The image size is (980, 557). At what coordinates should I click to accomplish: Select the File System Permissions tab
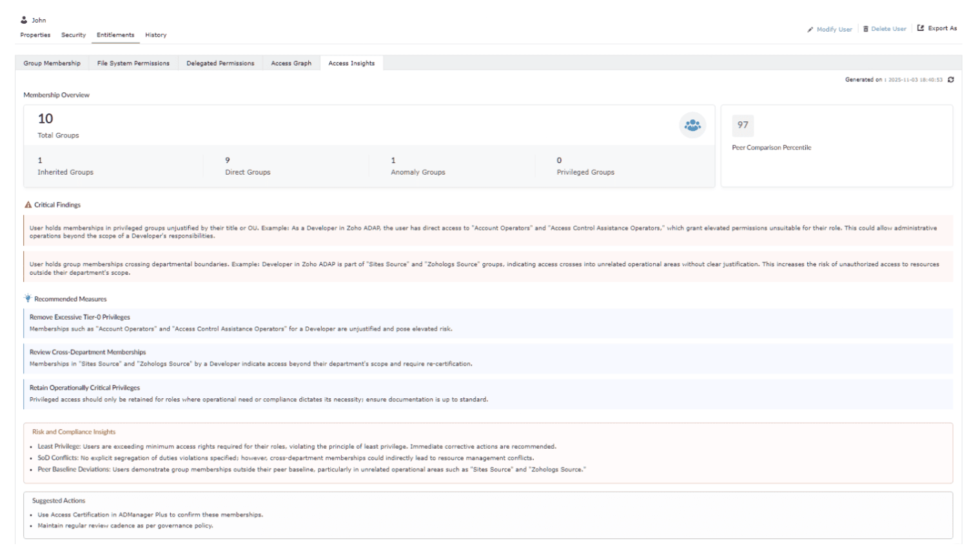click(x=133, y=63)
